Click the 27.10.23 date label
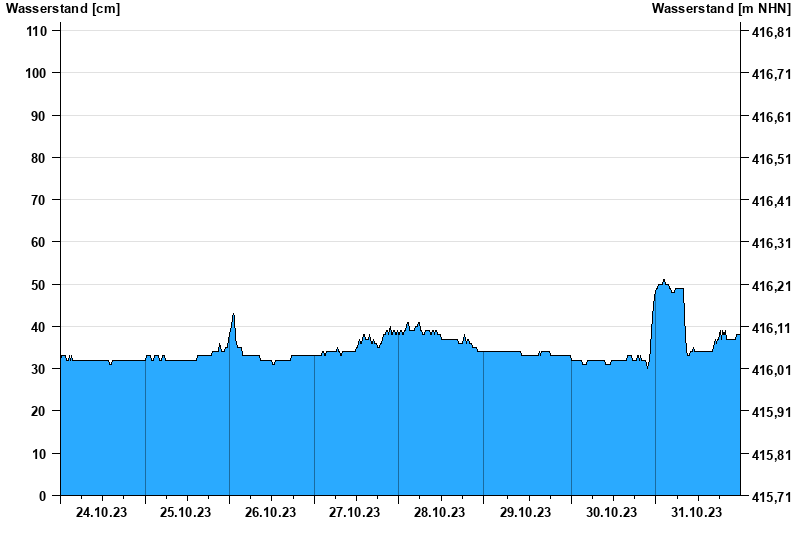This screenshot has width=800, height=550. [355, 512]
